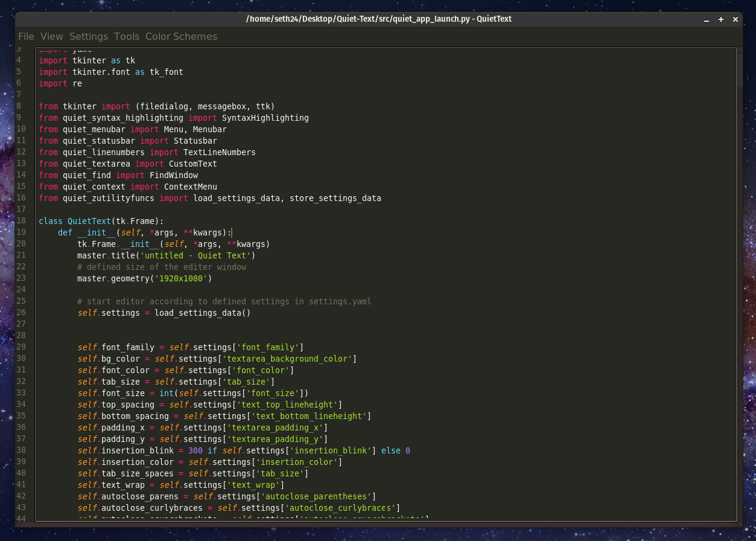Click the string 'textarea_padding_y'
This screenshot has height=541, width=756.
[x=275, y=439]
